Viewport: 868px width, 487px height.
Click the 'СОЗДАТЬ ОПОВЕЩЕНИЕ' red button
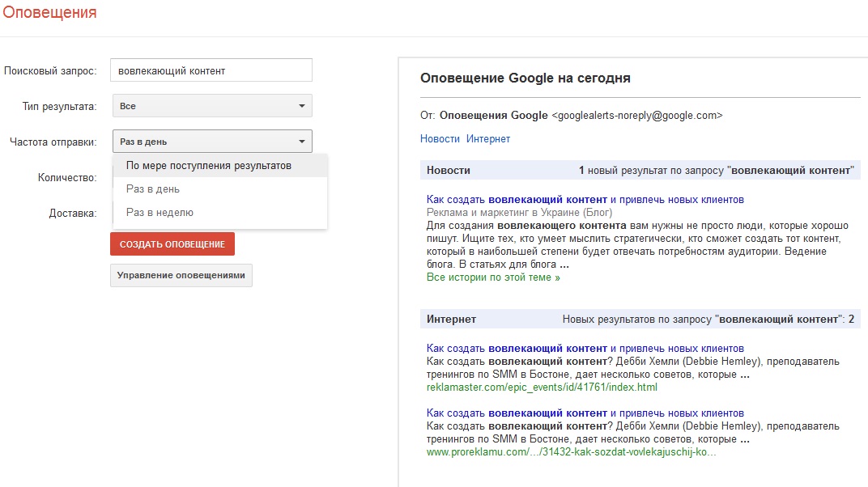pos(172,243)
